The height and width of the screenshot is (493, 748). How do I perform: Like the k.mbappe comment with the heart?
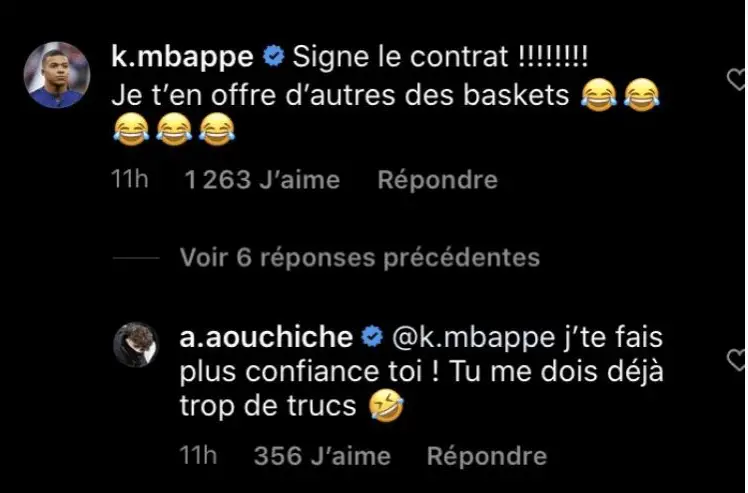737,76
